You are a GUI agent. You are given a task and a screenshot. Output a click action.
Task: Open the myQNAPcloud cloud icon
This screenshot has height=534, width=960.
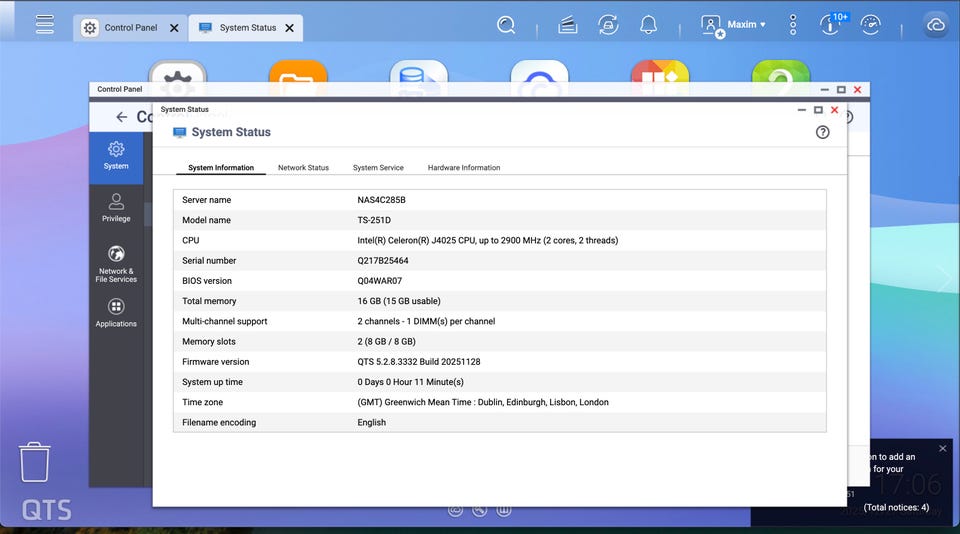[936, 25]
